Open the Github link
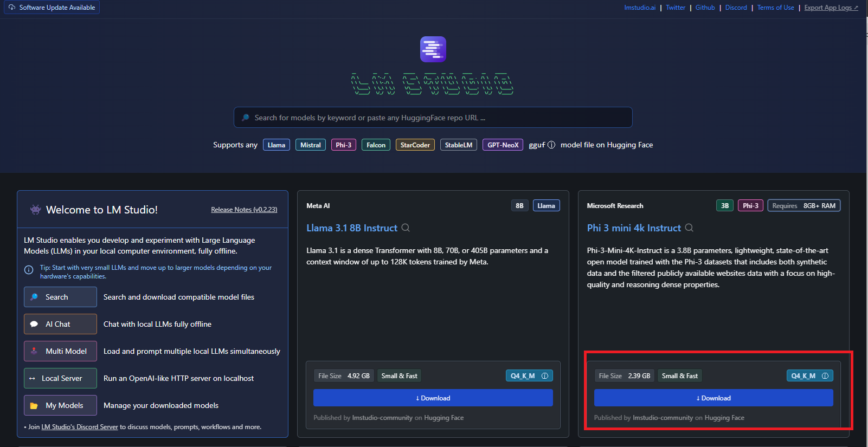Screen dimensions: 868x447 click(705, 8)
